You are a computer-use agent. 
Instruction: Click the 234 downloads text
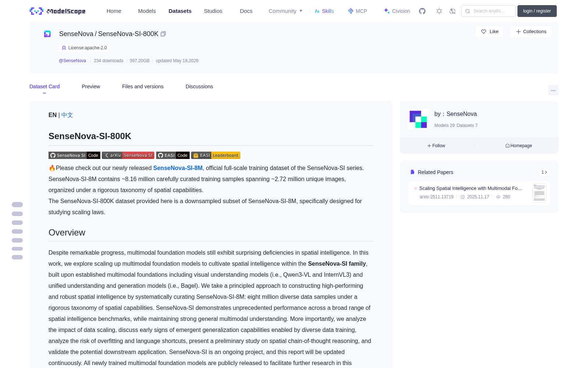108,61
